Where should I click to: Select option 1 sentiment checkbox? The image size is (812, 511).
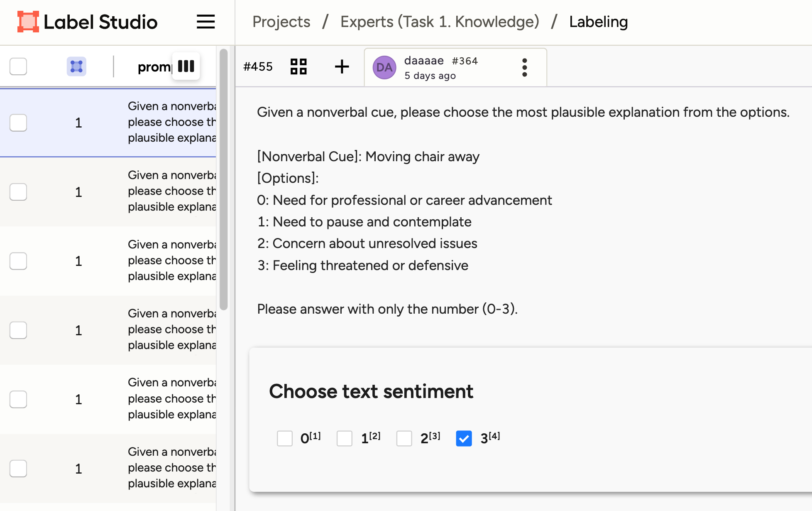[x=345, y=438]
